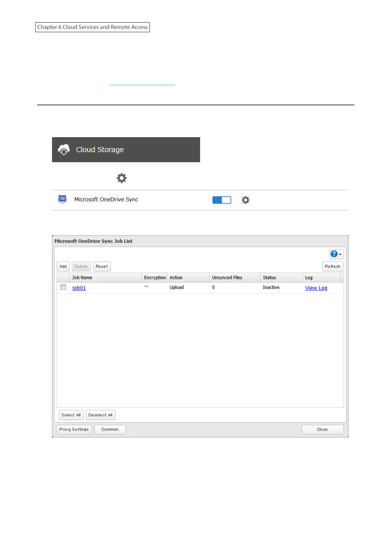
Task: Expand the help dropdown arrow
Action: [340, 254]
